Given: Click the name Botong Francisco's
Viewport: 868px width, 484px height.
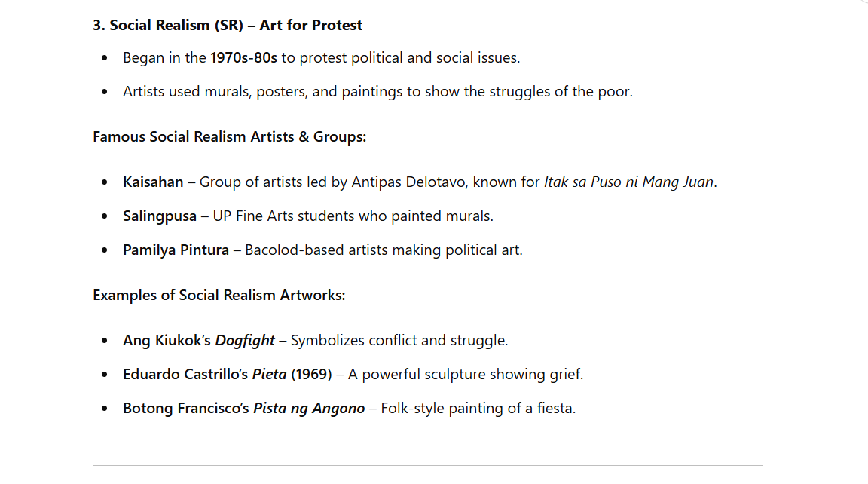Looking at the screenshot, I should coord(186,408).
